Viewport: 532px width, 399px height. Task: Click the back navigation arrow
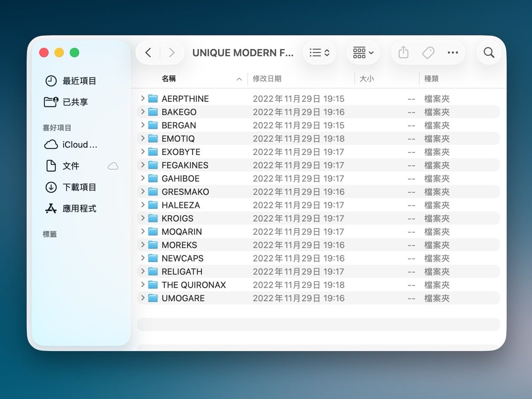click(148, 52)
